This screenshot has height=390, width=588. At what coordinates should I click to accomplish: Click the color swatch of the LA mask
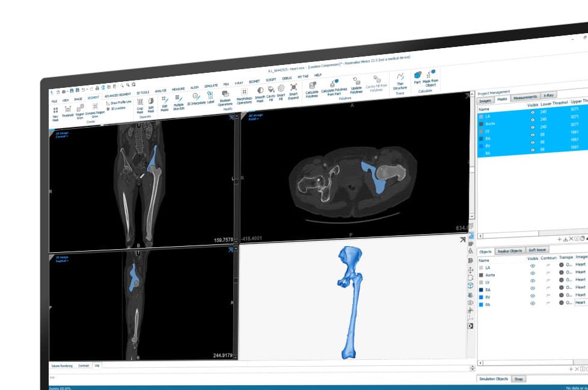tap(481, 117)
